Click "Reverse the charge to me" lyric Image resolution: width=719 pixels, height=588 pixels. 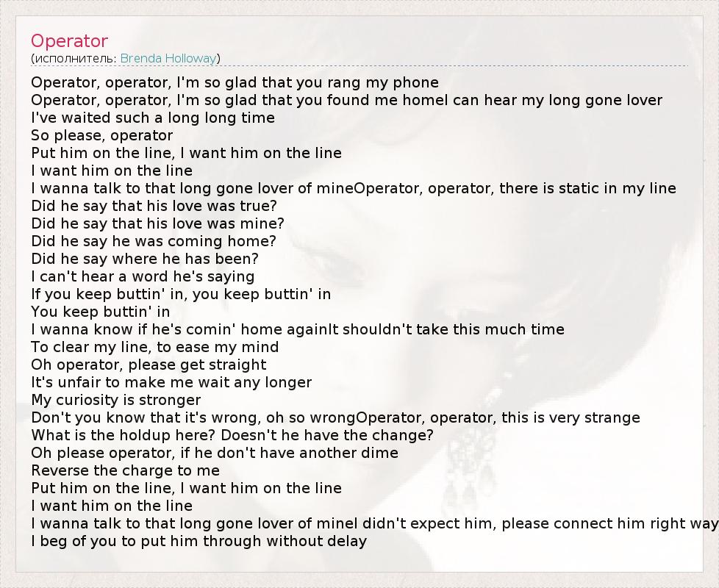pyautogui.click(x=125, y=470)
